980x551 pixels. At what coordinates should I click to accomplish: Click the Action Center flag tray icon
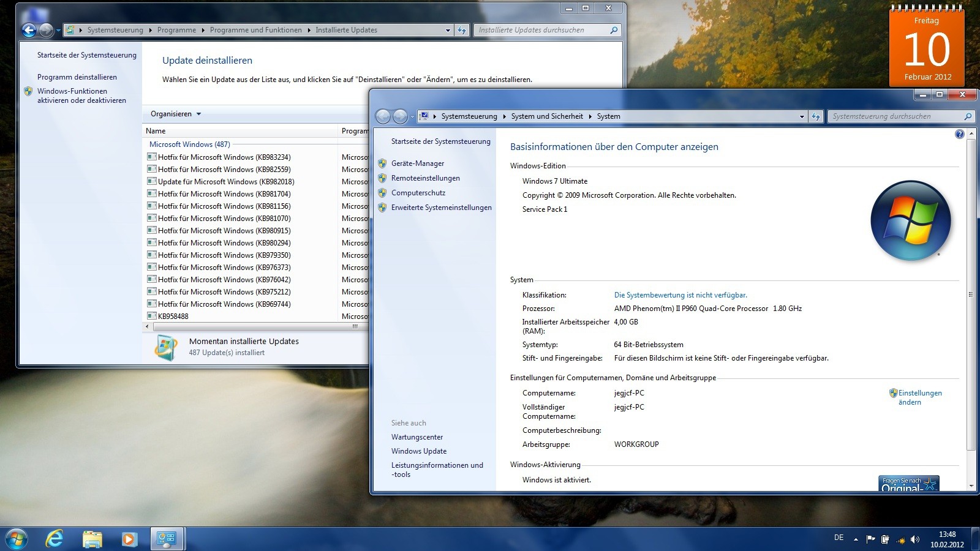click(870, 539)
